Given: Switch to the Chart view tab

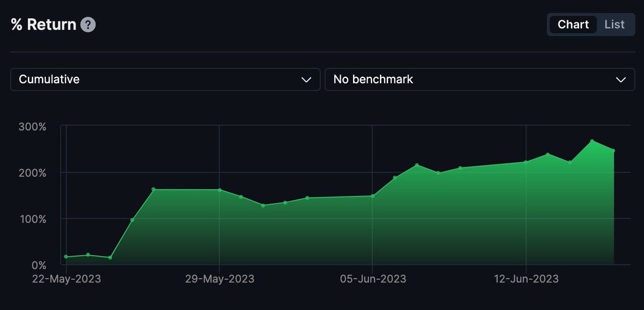Looking at the screenshot, I should coord(573,25).
